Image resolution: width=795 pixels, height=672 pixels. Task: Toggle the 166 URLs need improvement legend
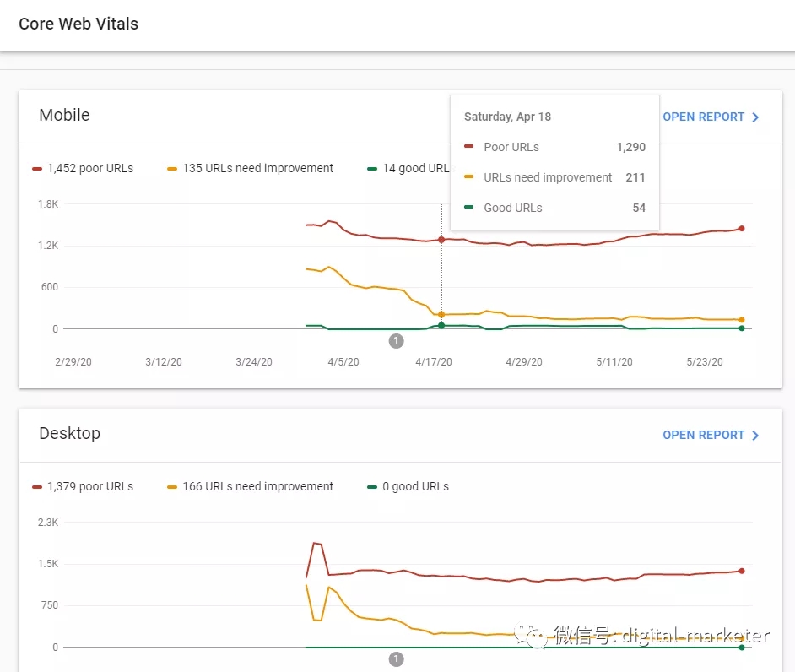click(250, 486)
